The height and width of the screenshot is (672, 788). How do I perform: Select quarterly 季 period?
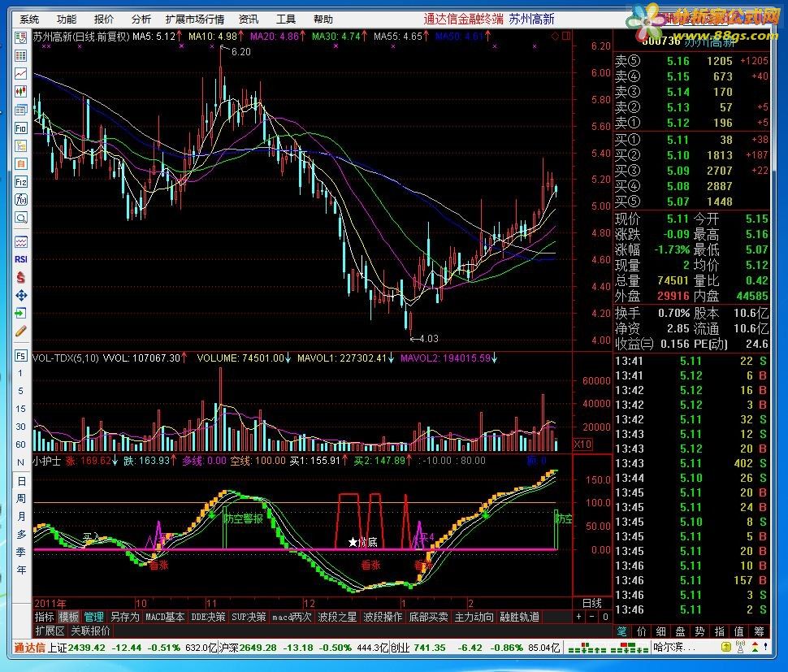21,552
